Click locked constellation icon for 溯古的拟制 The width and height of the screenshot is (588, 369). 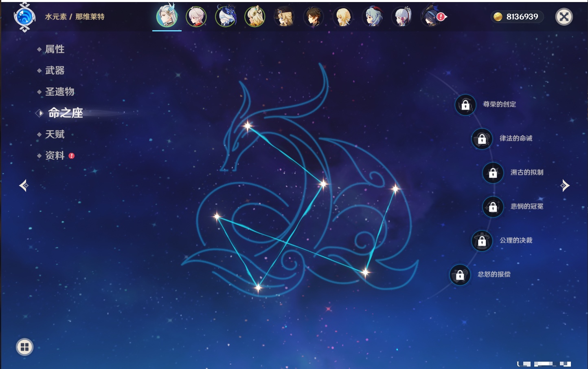click(493, 172)
